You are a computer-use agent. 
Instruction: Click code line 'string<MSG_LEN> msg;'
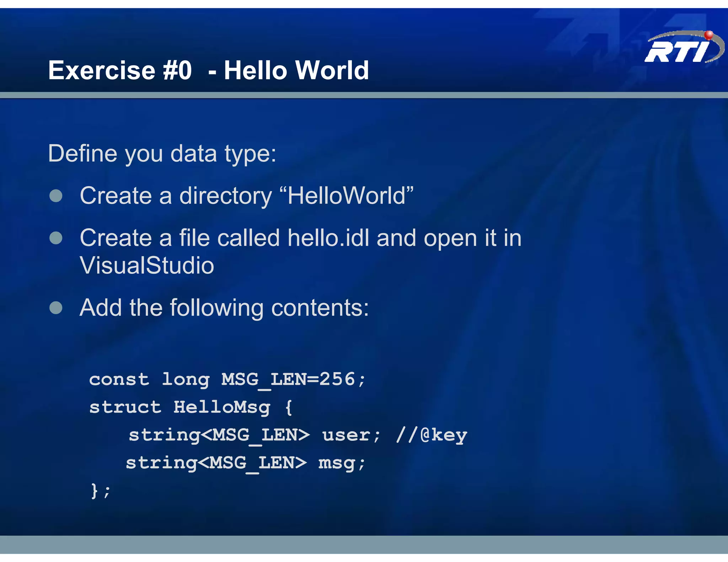point(246,463)
